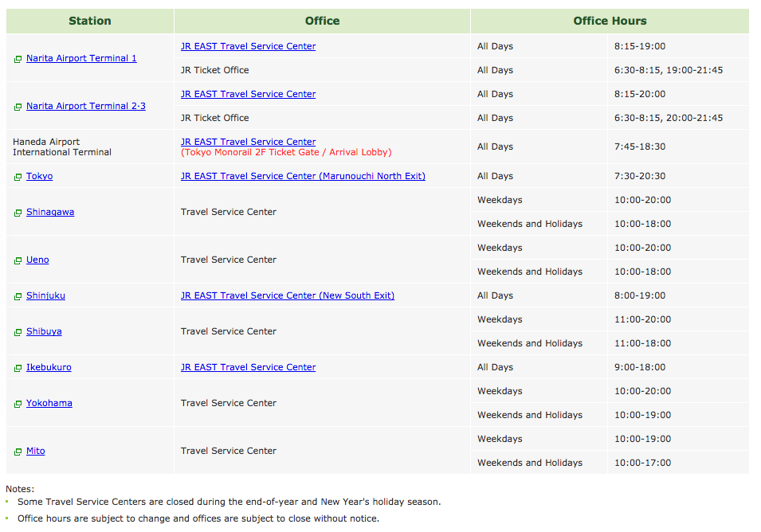Image resolution: width=761 pixels, height=532 pixels.
Task: Select Shibuya weekend hours 11:00-18:00
Action: (x=642, y=343)
